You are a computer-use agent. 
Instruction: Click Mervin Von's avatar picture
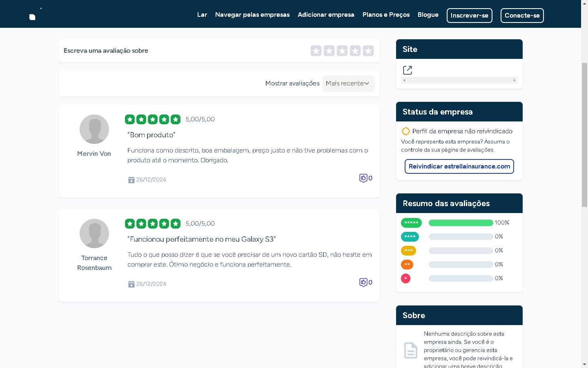94,129
